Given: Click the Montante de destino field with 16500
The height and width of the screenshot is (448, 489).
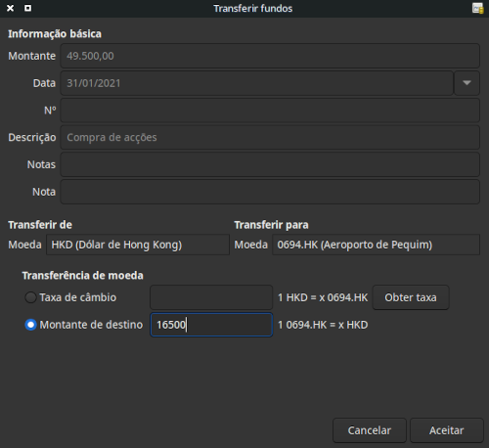Looking at the screenshot, I should pyautogui.click(x=211, y=325).
